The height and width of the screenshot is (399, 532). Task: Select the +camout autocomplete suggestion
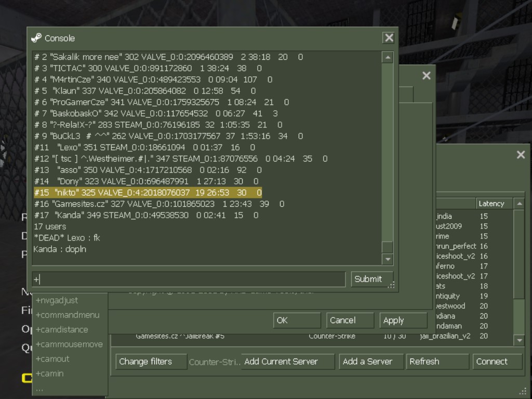[52, 358]
